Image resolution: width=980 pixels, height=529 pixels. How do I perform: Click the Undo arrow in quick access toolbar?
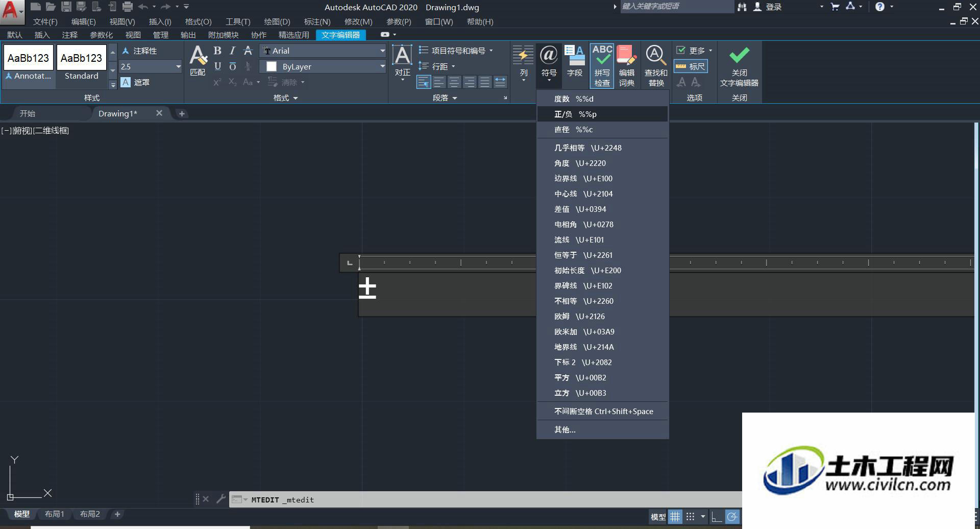(143, 7)
